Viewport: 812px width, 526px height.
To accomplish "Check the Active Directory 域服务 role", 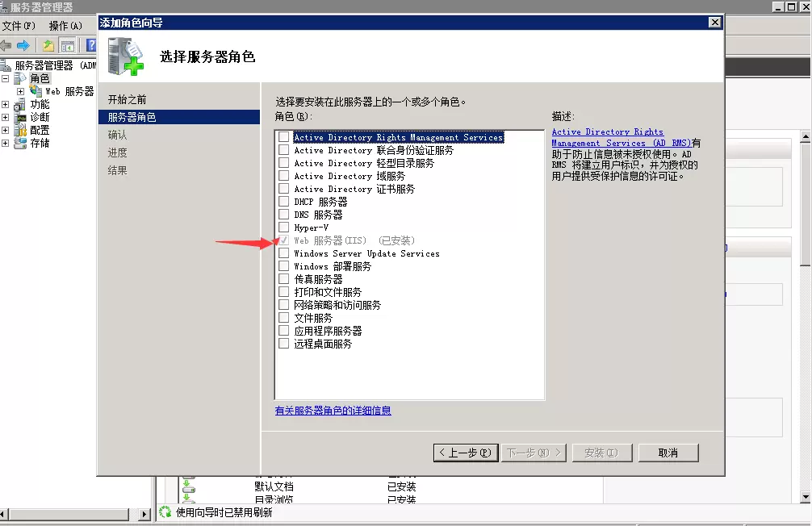I will pos(284,176).
